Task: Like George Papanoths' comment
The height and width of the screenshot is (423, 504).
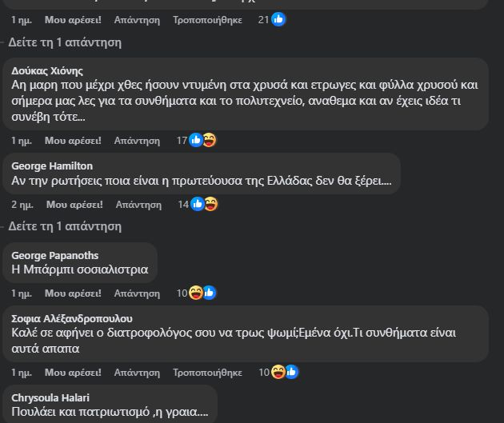Action: (73, 293)
